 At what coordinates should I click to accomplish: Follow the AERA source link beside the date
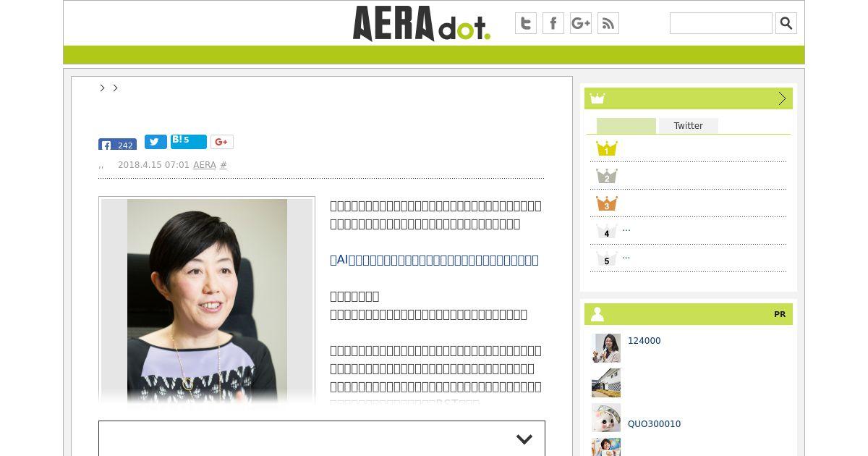(205, 165)
